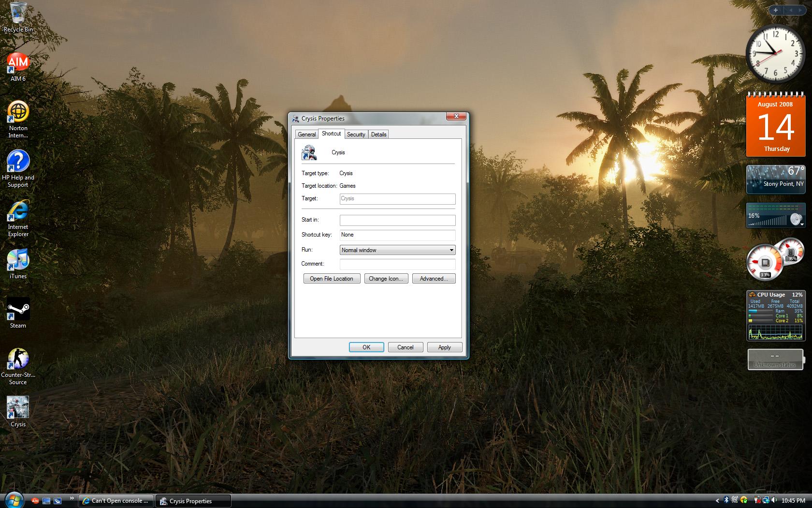
Task: Switch to the Can't Open console taskbar window
Action: coord(116,501)
